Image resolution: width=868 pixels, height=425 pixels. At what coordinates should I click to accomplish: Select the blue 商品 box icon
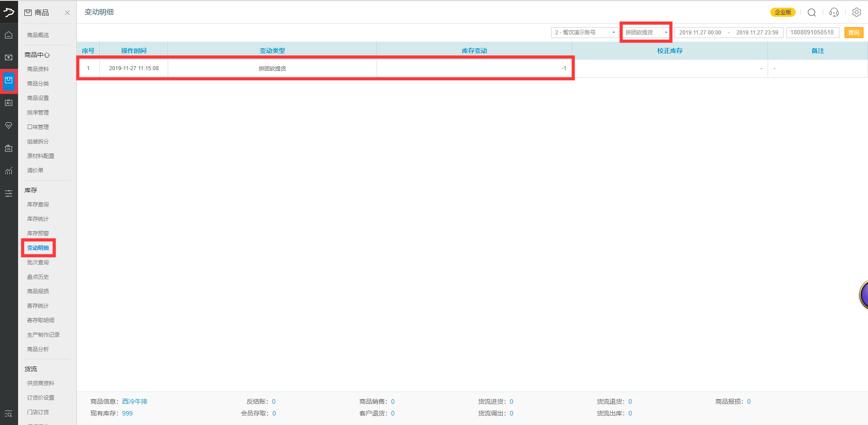click(9, 81)
